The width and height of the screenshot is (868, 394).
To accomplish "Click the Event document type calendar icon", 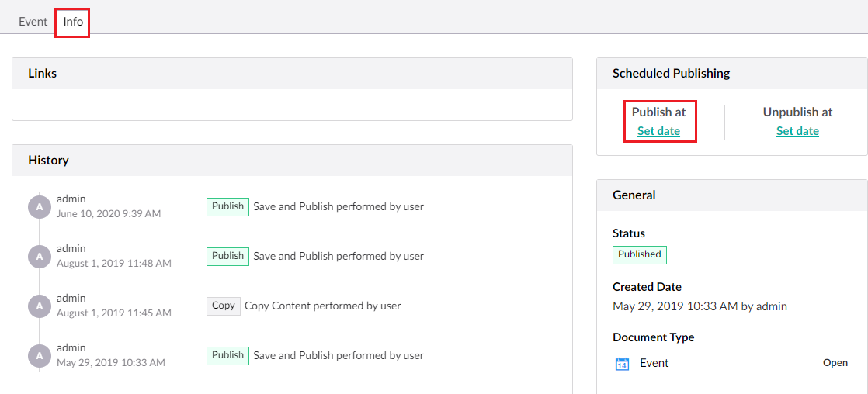I will 622,364.
